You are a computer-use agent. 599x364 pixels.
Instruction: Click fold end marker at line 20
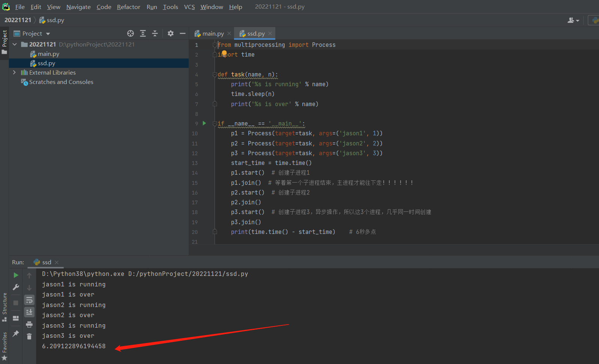(215, 232)
